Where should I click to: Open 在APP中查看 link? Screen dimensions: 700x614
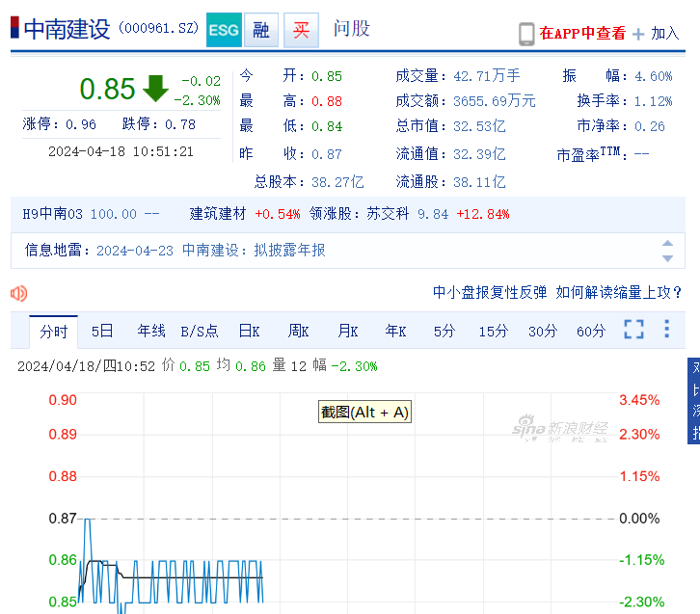pos(582,34)
